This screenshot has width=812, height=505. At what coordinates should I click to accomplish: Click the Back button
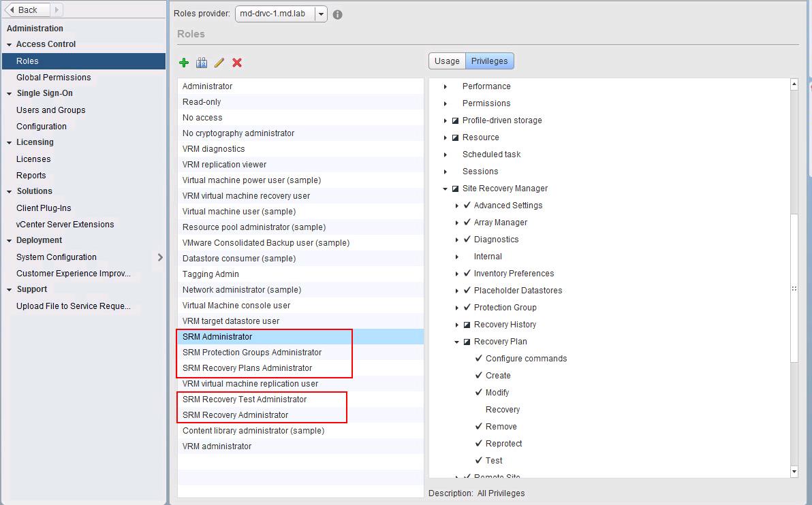(x=27, y=10)
